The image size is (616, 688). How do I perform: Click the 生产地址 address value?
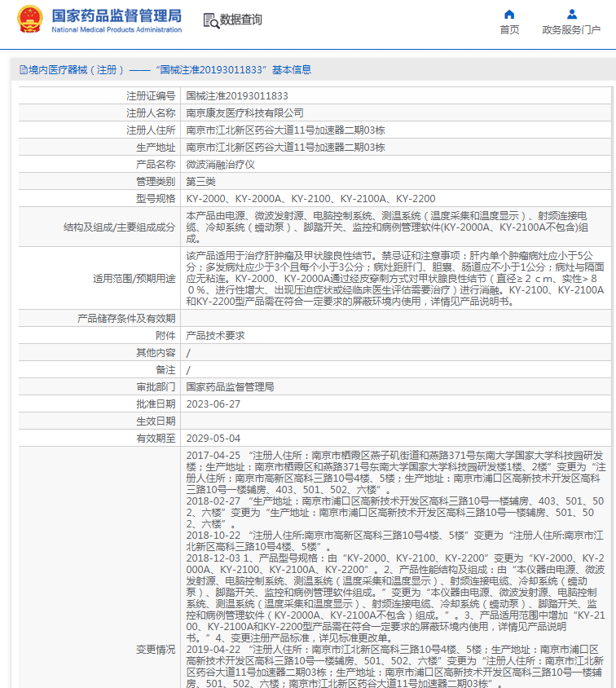click(285, 147)
